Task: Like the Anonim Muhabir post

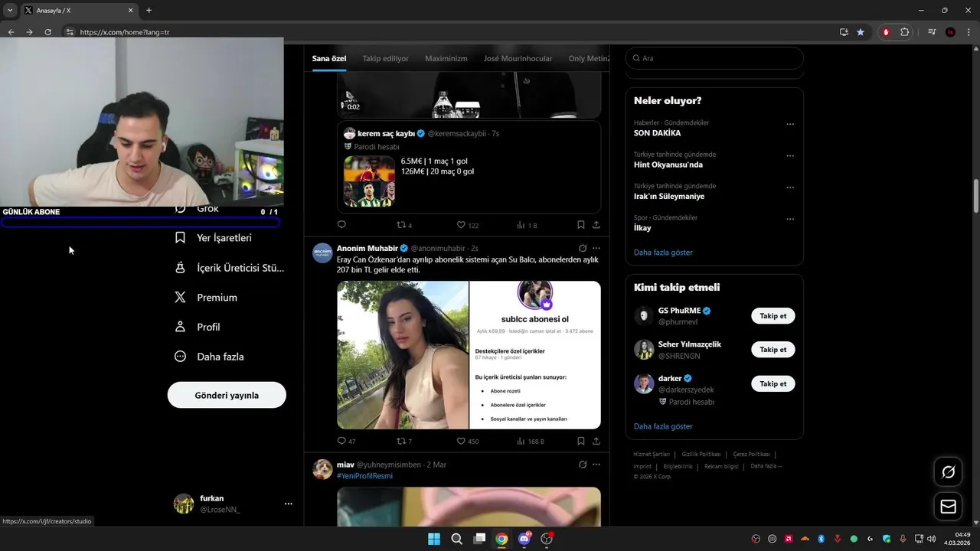Action: click(461, 441)
